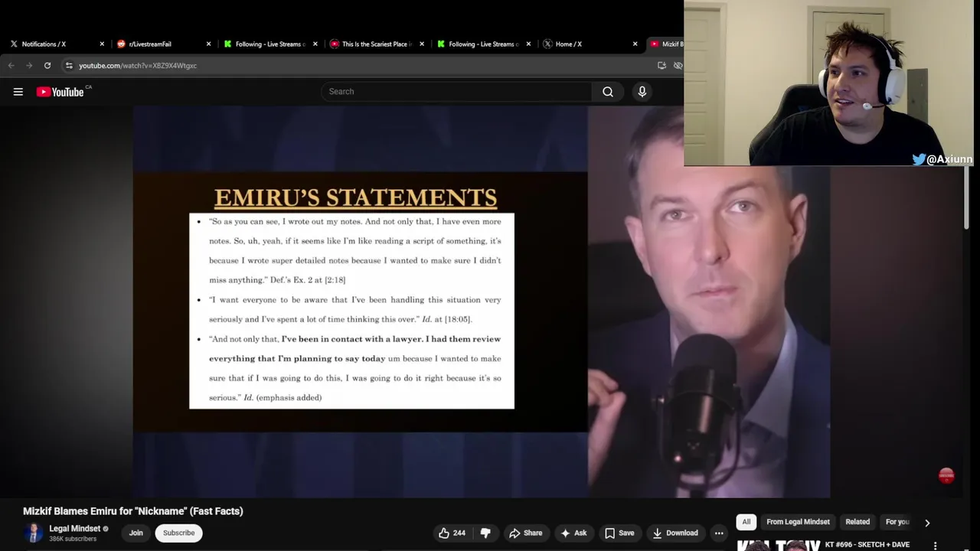
Task: Go forward with browser forward arrow
Action: click(29, 66)
